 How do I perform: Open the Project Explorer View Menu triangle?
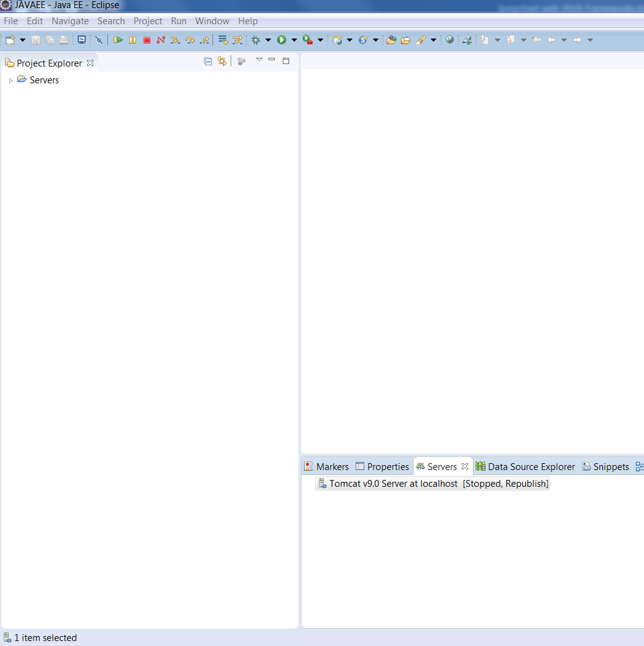259,60
